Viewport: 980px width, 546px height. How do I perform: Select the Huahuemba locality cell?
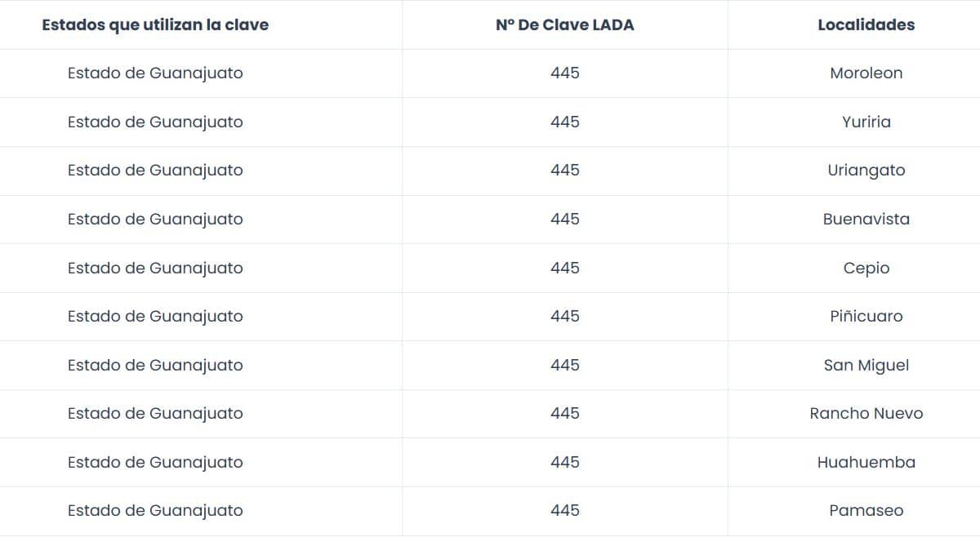pyautogui.click(x=866, y=462)
